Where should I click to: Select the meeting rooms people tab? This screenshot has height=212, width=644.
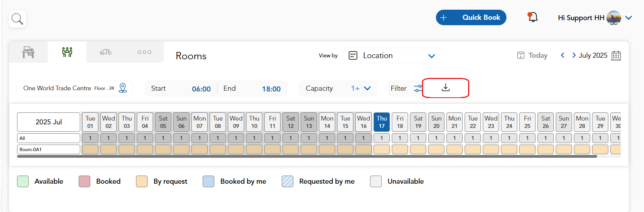(x=67, y=52)
